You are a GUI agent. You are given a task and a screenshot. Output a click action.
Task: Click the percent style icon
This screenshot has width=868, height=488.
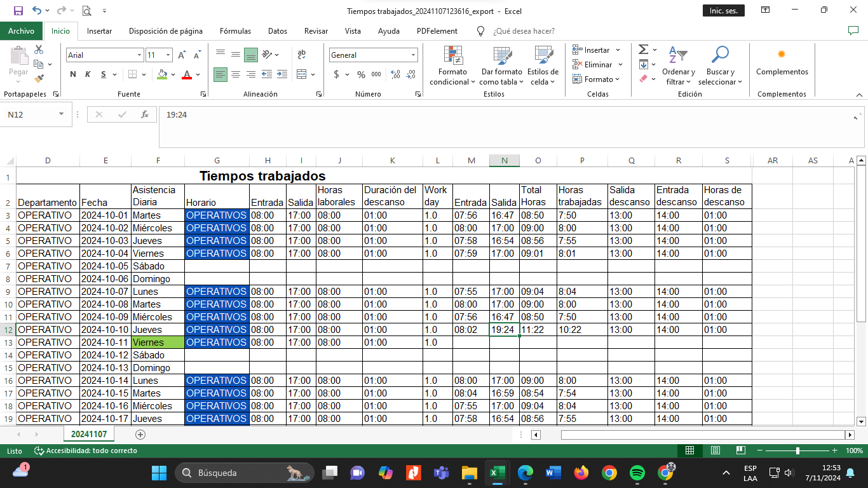coord(361,74)
